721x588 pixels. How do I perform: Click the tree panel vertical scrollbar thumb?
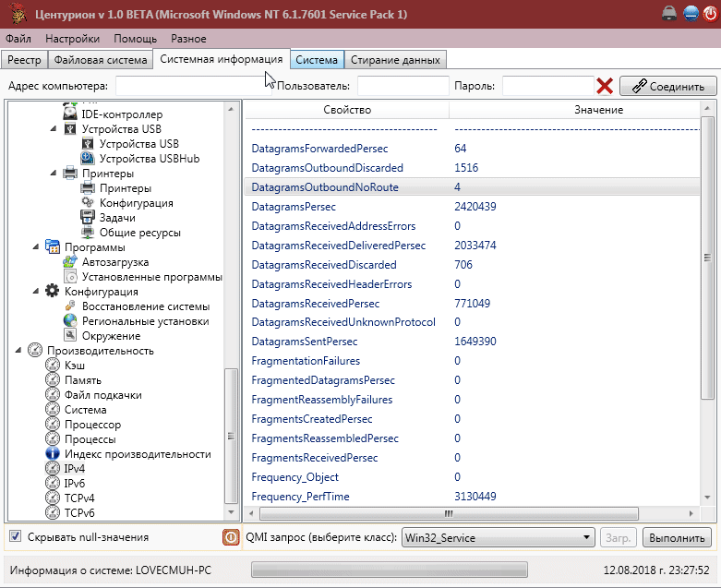click(x=231, y=436)
